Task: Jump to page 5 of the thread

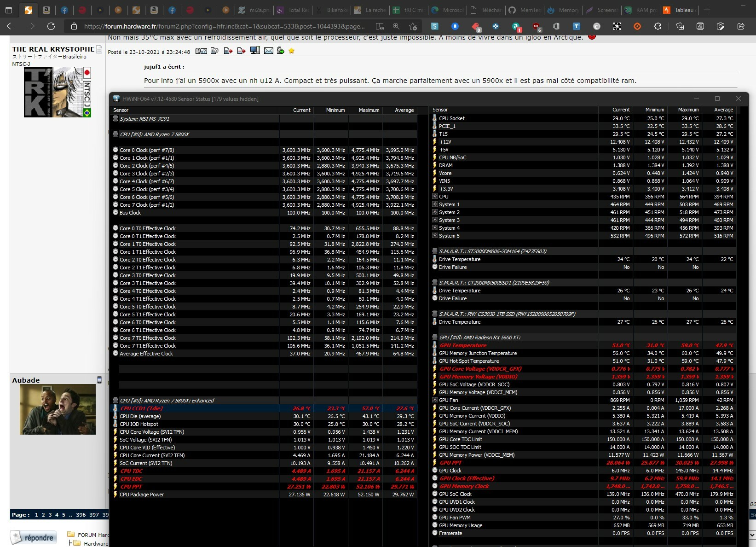Action: (63, 515)
